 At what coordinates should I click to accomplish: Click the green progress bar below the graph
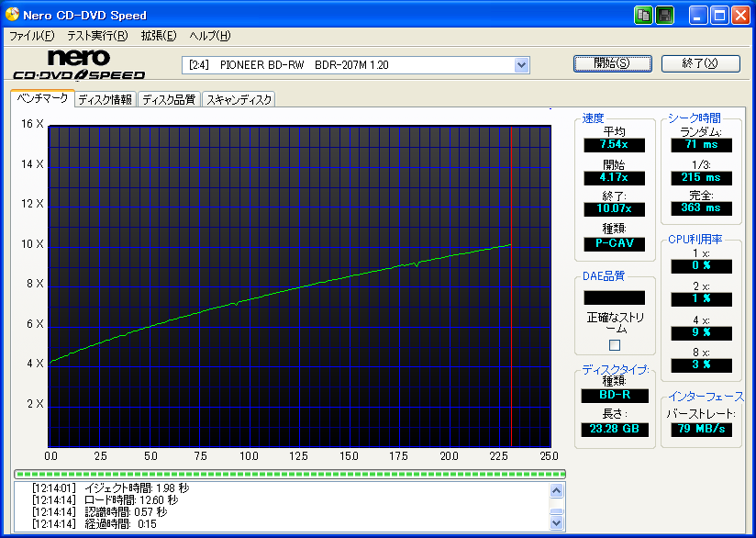(x=290, y=473)
